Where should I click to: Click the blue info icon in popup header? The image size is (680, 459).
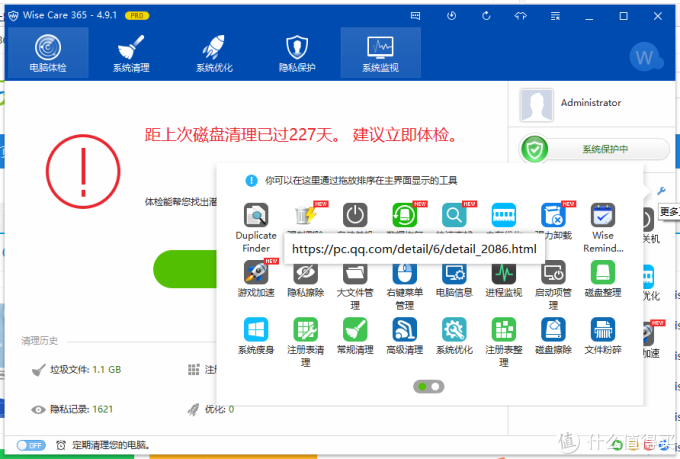251,180
